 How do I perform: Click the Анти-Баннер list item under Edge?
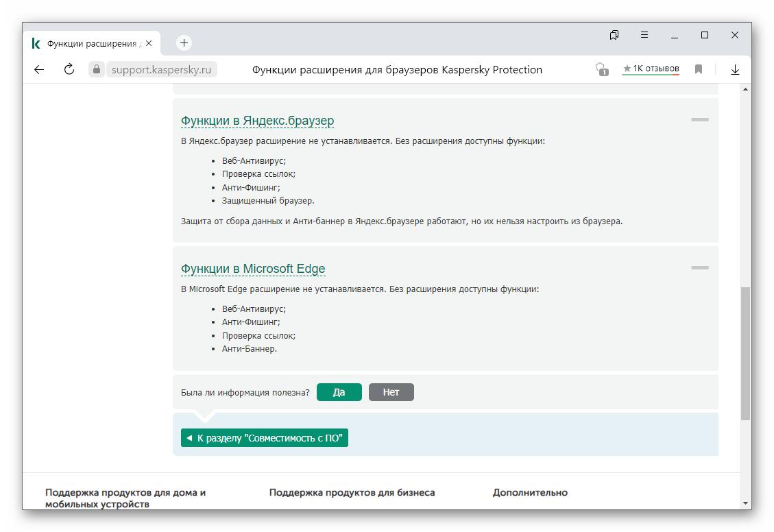[250, 349]
